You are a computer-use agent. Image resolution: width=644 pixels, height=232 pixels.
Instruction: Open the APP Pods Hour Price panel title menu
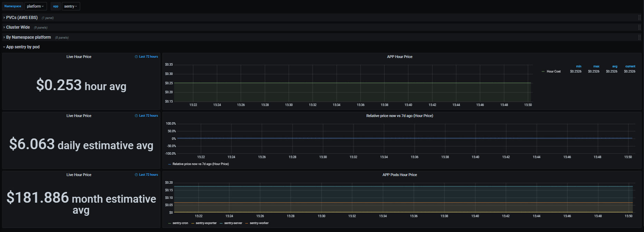coord(399,175)
